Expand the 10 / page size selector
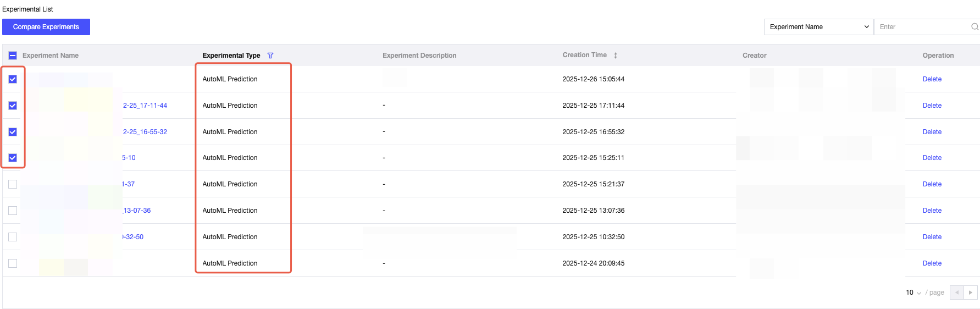The image size is (980, 309). tap(913, 293)
